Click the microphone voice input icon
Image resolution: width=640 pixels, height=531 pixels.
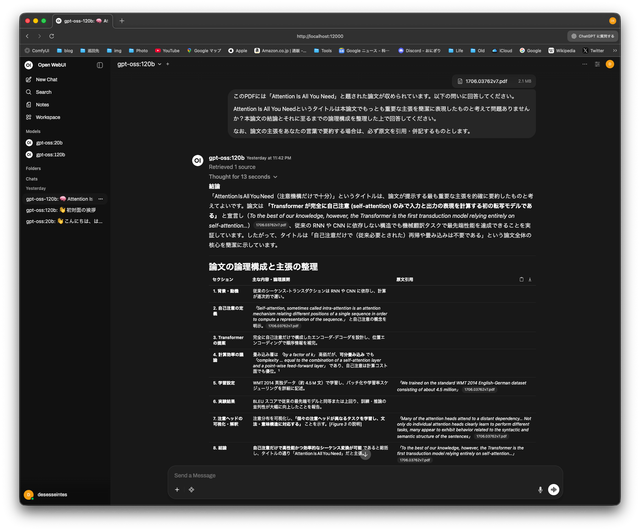click(x=540, y=490)
